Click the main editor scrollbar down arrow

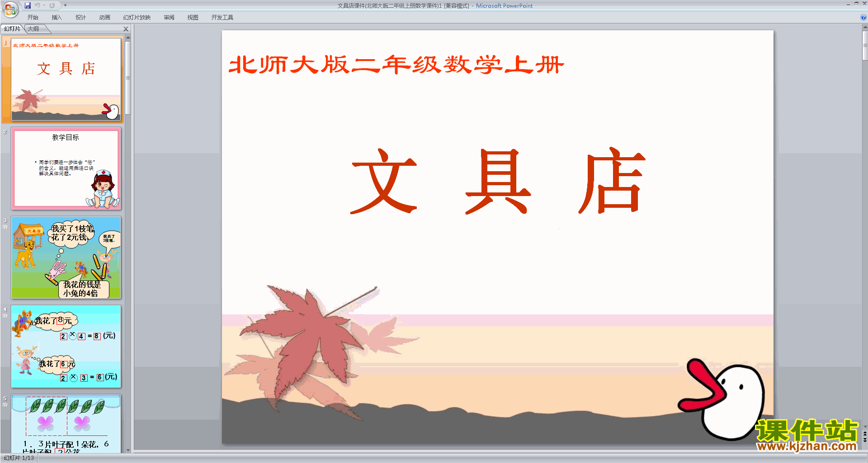coord(865,426)
